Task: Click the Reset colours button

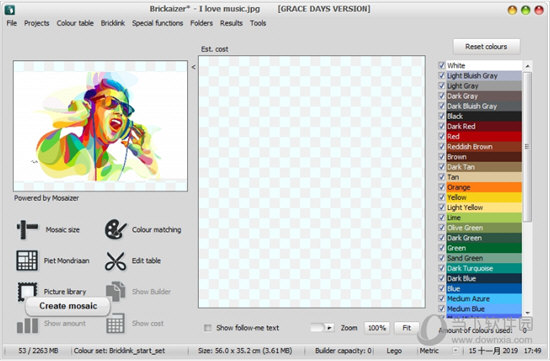Action: click(486, 47)
